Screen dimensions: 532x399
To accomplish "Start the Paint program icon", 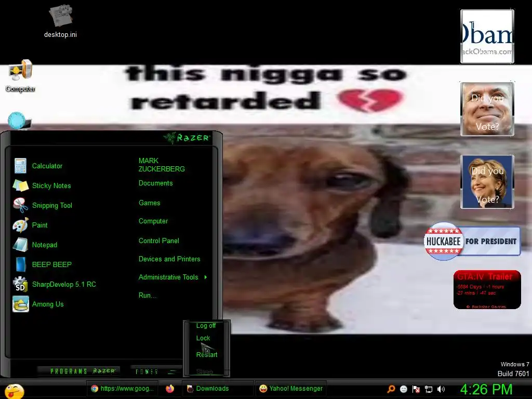I will tap(20, 225).
